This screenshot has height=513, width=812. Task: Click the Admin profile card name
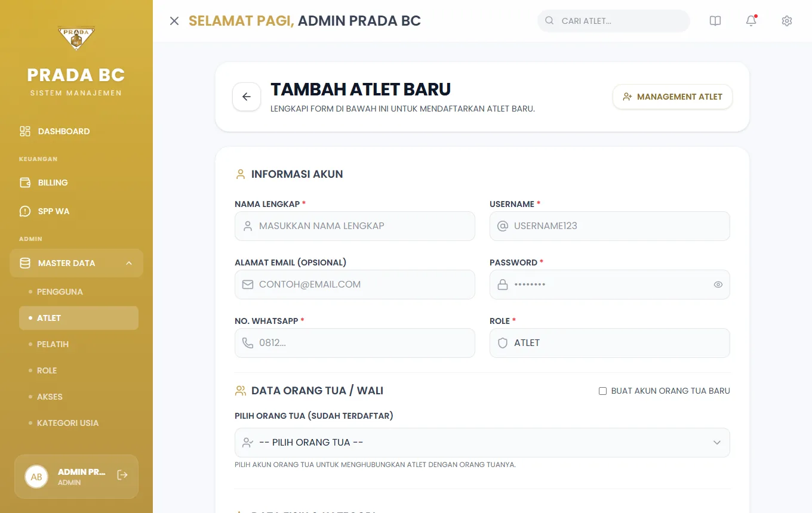pos(81,472)
